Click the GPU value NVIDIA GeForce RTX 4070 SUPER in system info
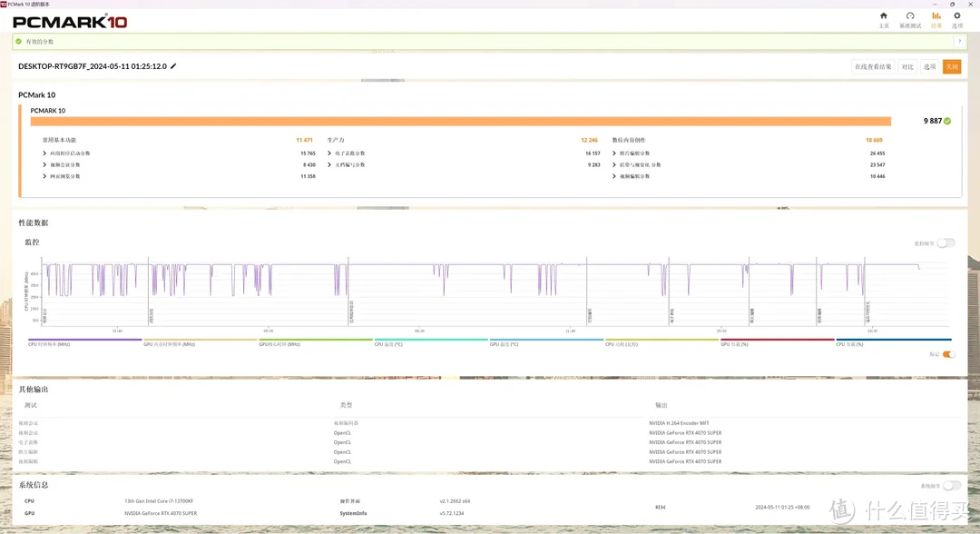980x534 pixels. pyautogui.click(x=161, y=513)
